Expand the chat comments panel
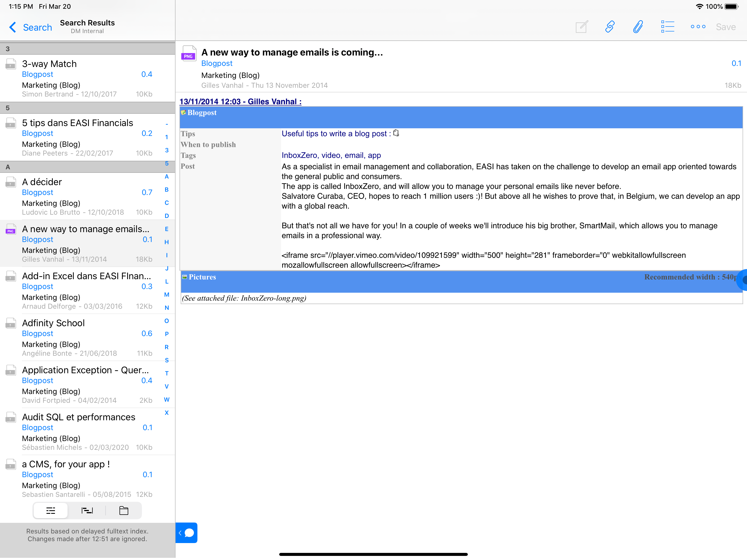 186,533
